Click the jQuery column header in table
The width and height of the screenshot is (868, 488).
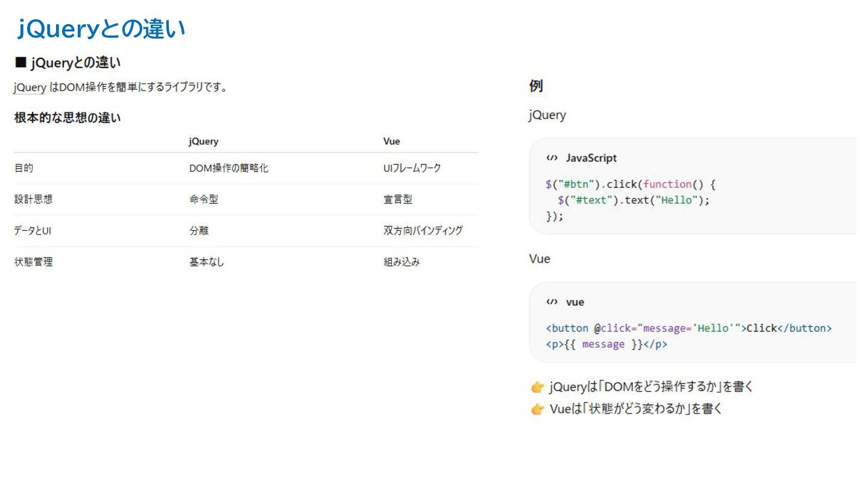pyautogui.click(x=203, y=142)
